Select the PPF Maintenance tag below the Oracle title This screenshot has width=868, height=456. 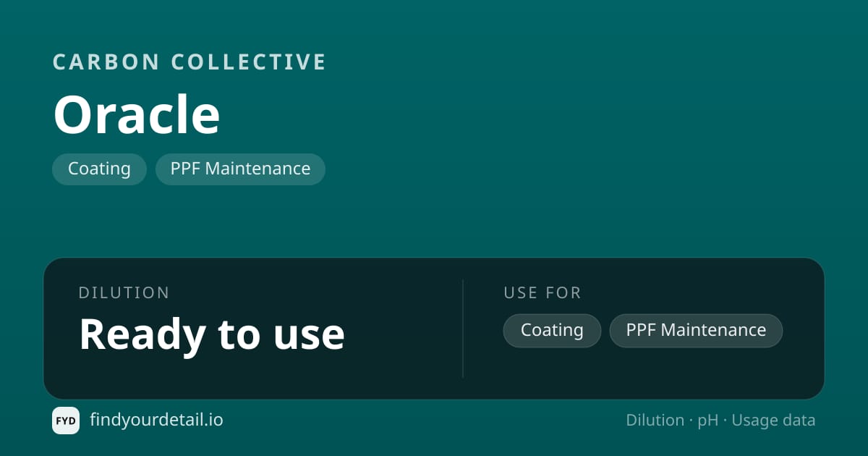click(x=240, y=169)
